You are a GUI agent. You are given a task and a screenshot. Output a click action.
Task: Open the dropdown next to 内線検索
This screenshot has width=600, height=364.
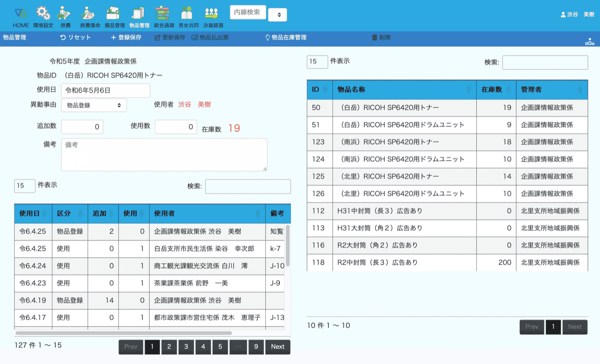point(277,15)
